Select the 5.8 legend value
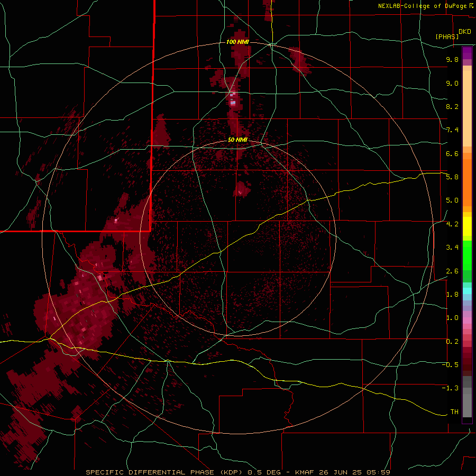Viewport: 476px width, 476px height. (452, 177)
